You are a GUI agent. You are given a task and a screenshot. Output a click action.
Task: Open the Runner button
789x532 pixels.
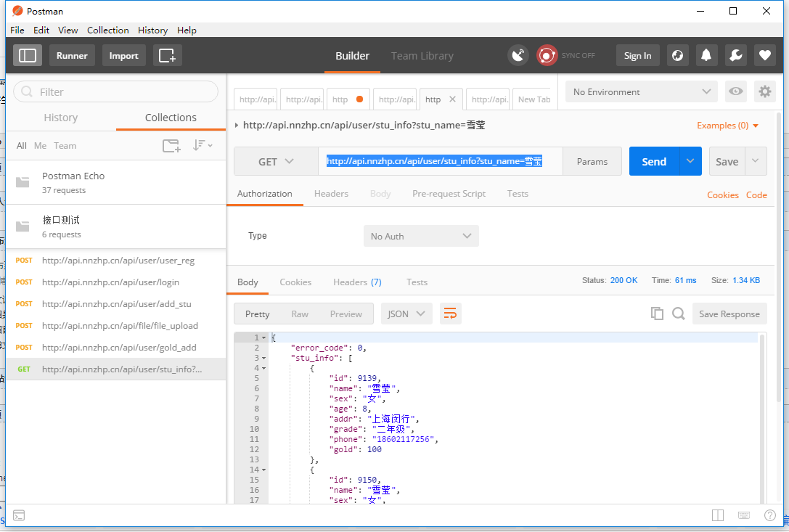click(72, 55)
